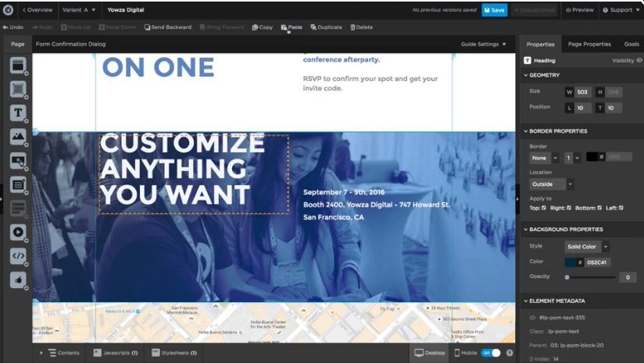The height and width of the screenshot is (363, 644).
Task: Open the Guide Settings dropdown
Action: pyautogui.click(x=484, y=44)
